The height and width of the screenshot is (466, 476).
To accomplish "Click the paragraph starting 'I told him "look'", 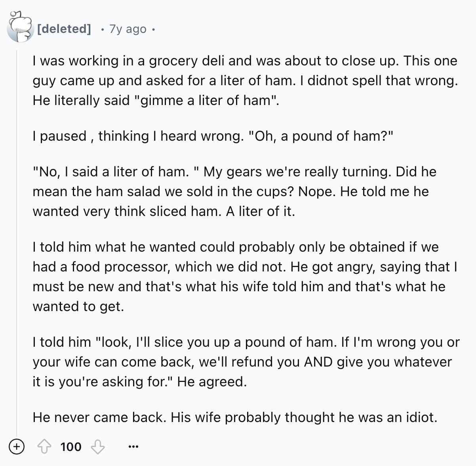I will [x=246, y=362].
